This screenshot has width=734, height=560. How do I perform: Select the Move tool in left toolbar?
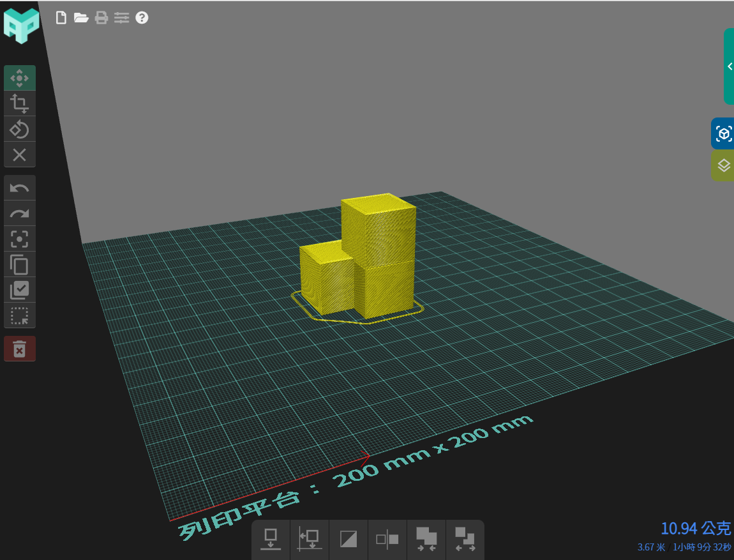20,78
